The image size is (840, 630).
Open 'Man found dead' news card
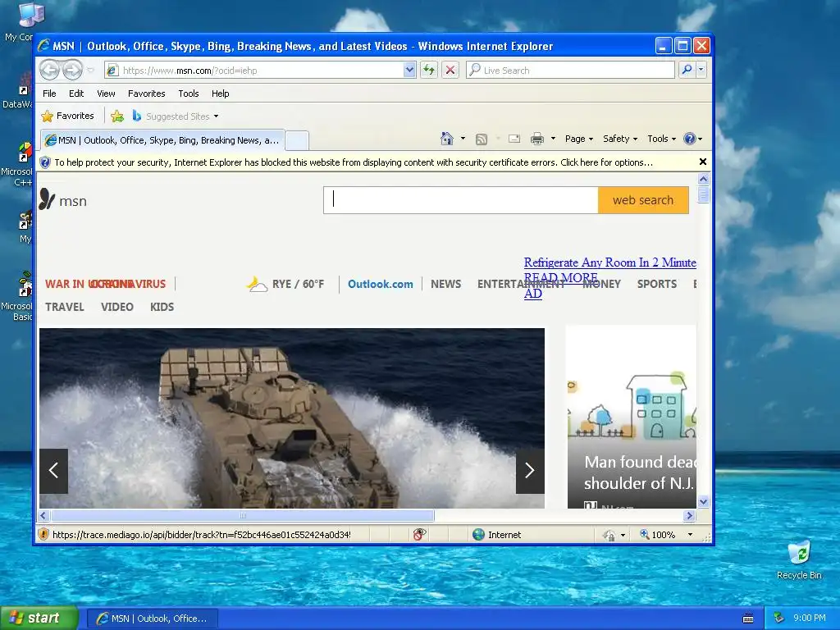[x=632, y=417]
